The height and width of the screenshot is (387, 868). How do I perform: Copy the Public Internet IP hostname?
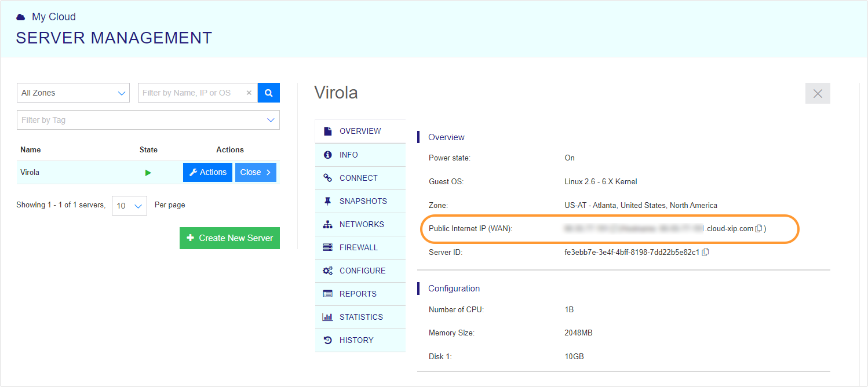point(758,229)
